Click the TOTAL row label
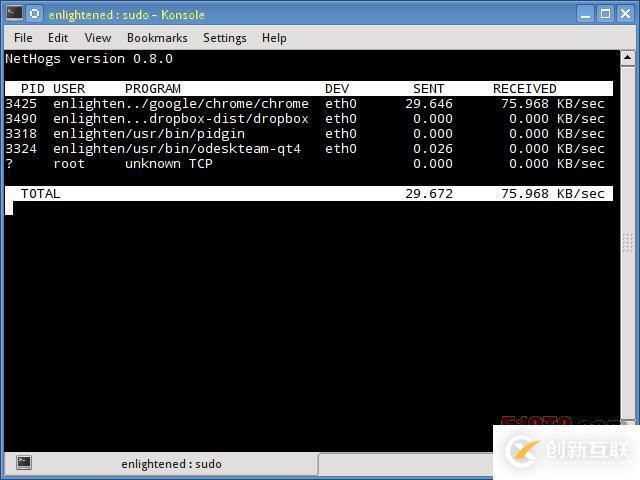This screenshot has height=480, width=640. tap(40, 193)
